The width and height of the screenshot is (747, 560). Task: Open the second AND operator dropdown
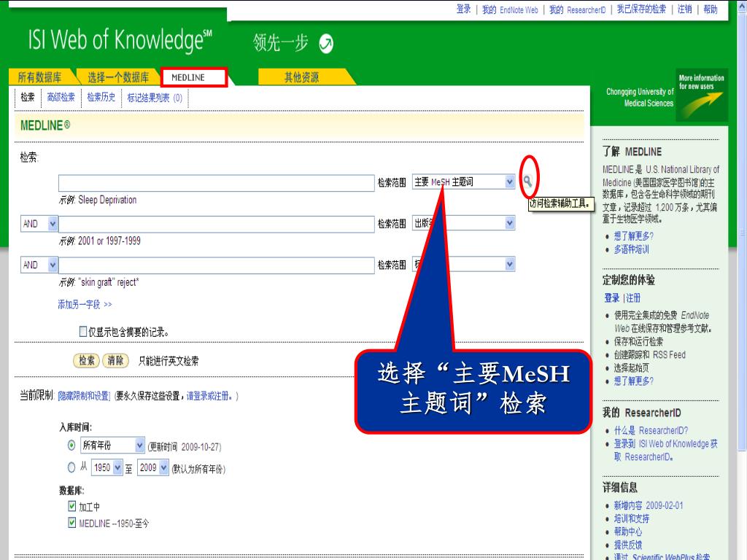(x=39, y=264)
